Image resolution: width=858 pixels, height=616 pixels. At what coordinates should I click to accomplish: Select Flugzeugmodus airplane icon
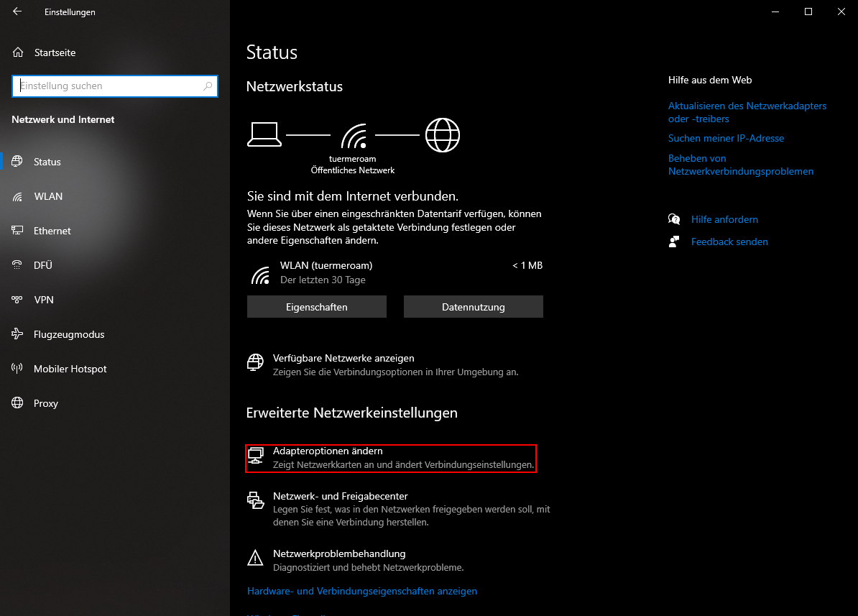18,334
